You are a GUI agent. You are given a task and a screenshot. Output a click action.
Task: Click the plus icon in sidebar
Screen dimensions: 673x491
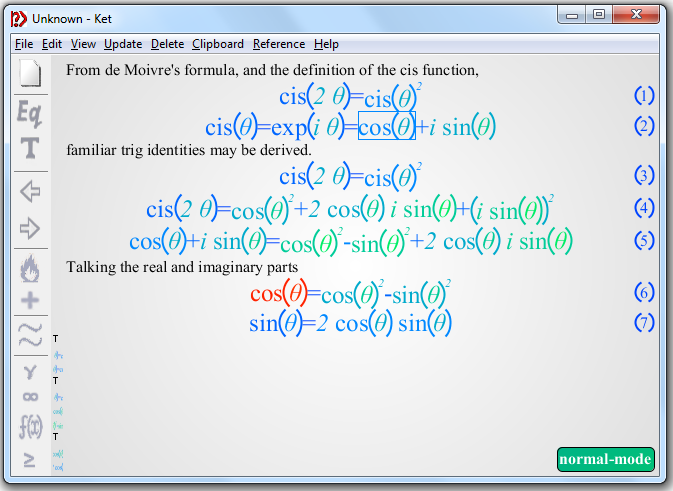click(30, 300)
